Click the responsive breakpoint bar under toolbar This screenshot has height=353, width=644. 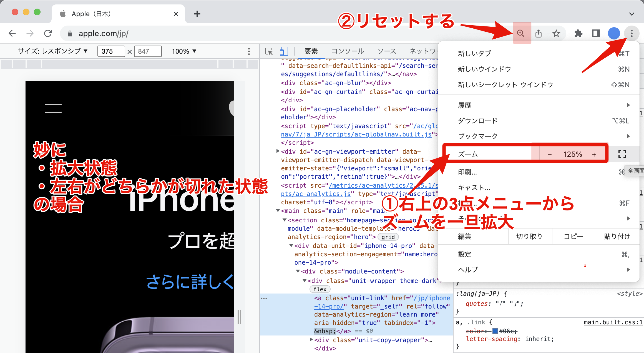tap(130, 64)
